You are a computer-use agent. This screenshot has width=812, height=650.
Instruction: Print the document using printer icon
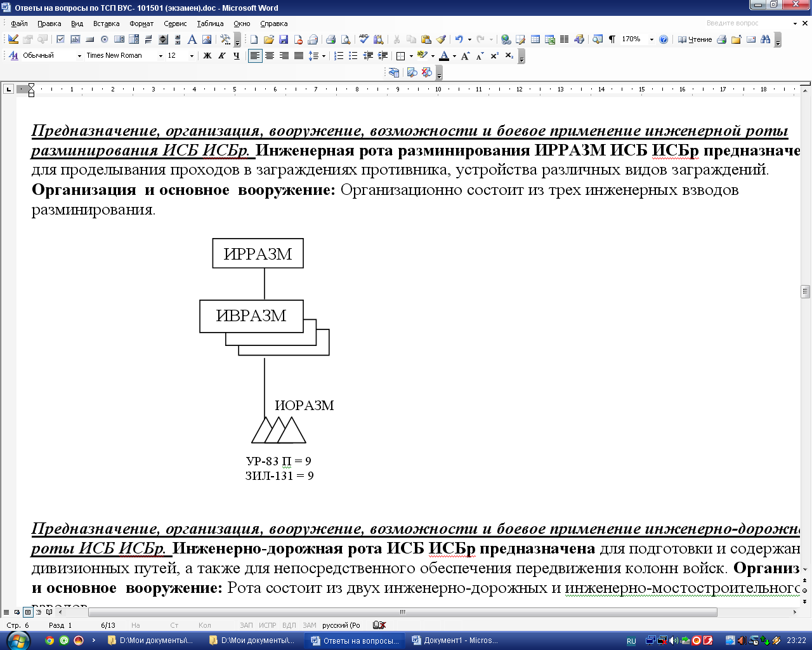pos(331,39)
